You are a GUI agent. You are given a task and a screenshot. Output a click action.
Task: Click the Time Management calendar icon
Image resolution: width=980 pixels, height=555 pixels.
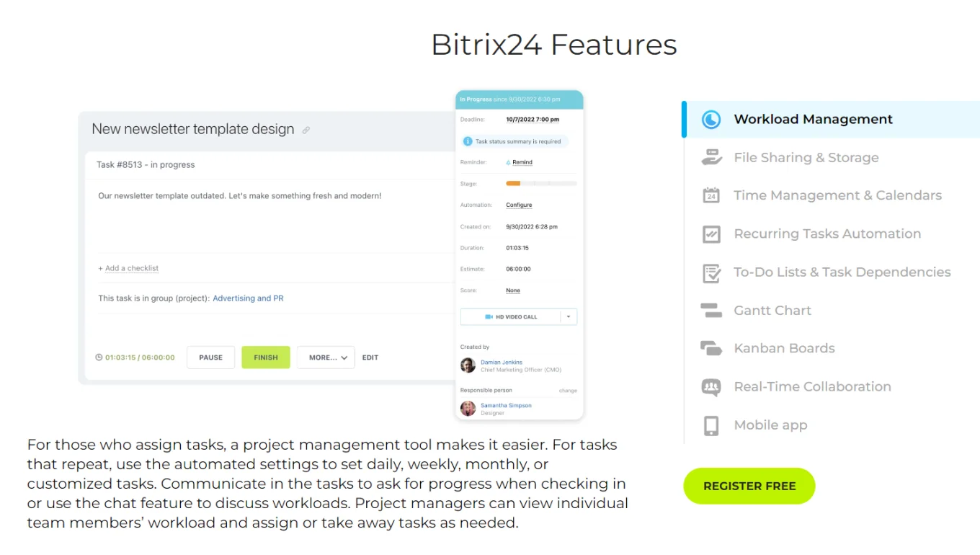[x=711, y=195]
